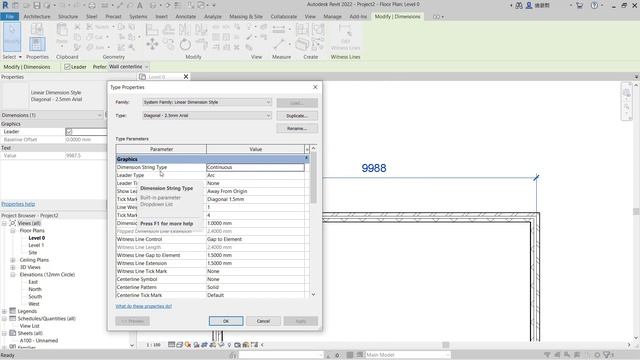This screenshot has width=640, height=360.
Task: Switch to the Collaborate ribbon tab
Action: click(284, 17)
